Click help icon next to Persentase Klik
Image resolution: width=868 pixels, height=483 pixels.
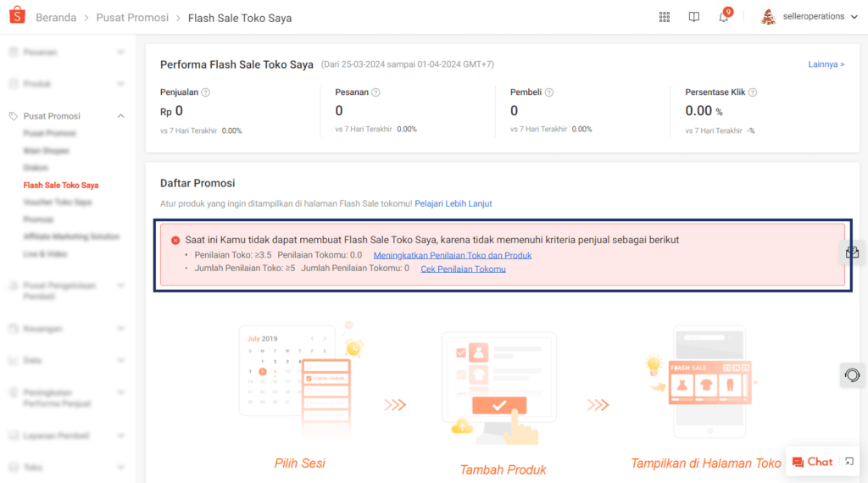pos(753,92)
